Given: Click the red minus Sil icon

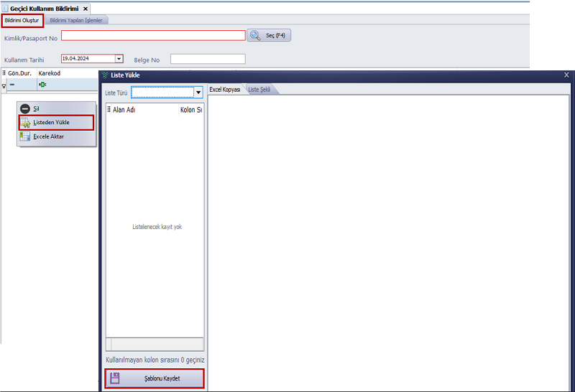Looking at the screenshot, I should [25, 108].
